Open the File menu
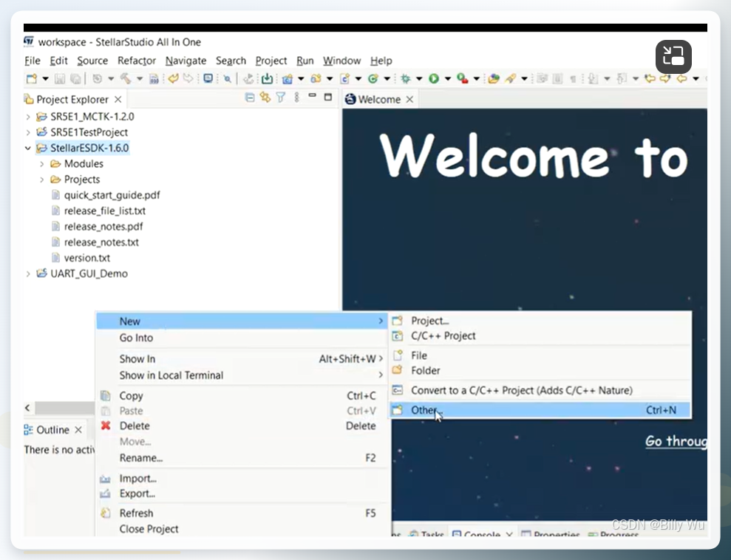 33,61
